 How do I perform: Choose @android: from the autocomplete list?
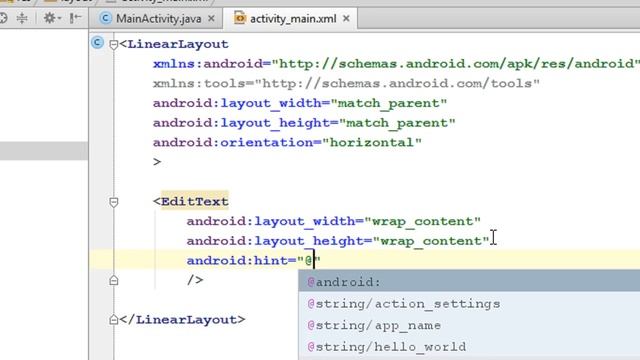pyautogui.click(x=469, y=282)
